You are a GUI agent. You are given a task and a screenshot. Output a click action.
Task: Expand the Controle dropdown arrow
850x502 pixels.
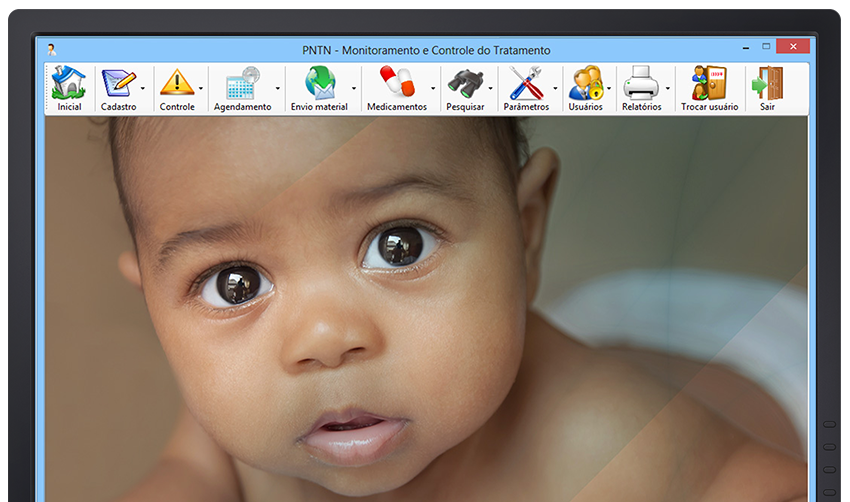[x=201, y=89]
